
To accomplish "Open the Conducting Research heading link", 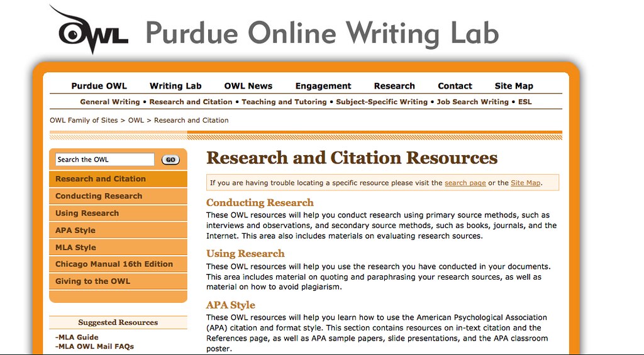I will point(260,202).
